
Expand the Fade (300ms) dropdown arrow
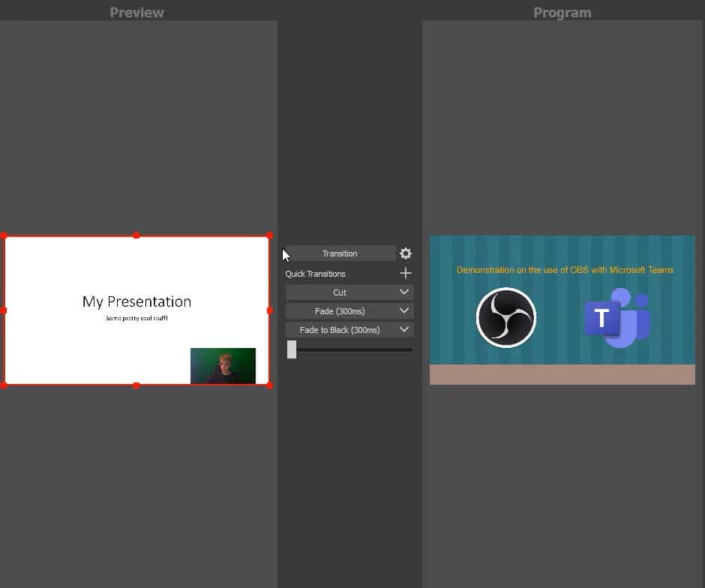tap(404, 311)
